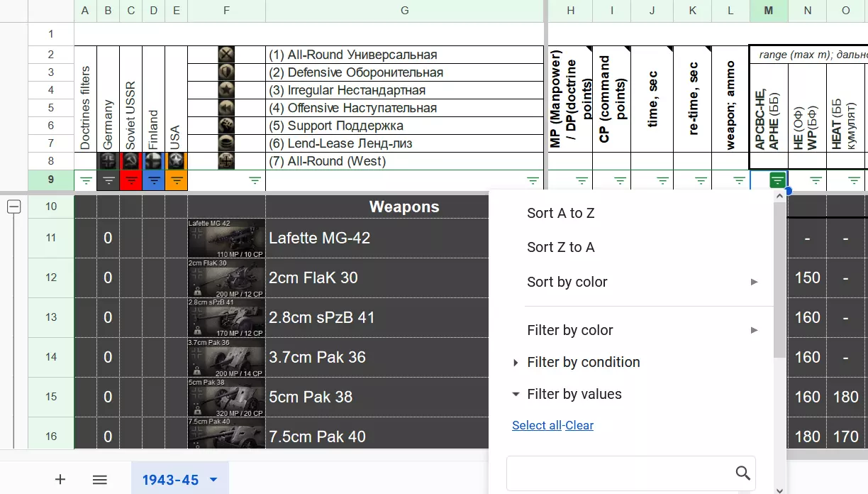The image size is (868, 494).
Task: Click the 2cm FlaK 30 thumbnail image
Action: pos(226,278)
